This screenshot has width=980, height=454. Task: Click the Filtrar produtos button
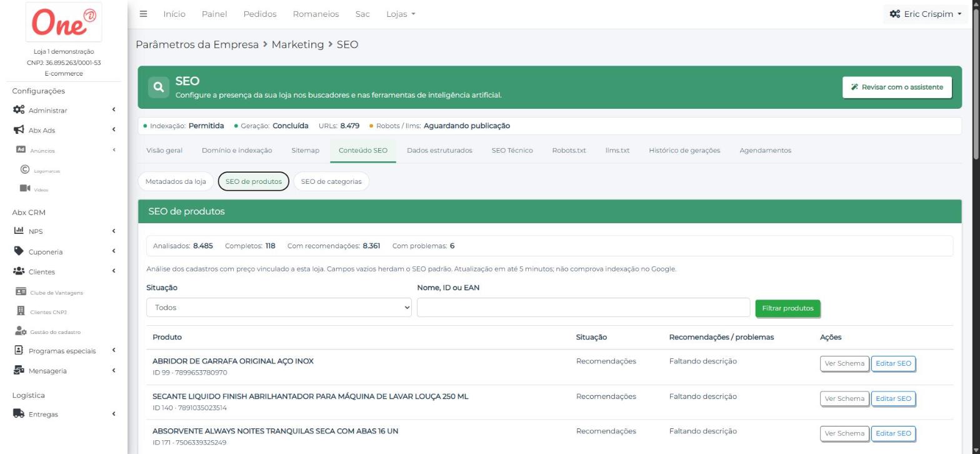click(787, 308)
